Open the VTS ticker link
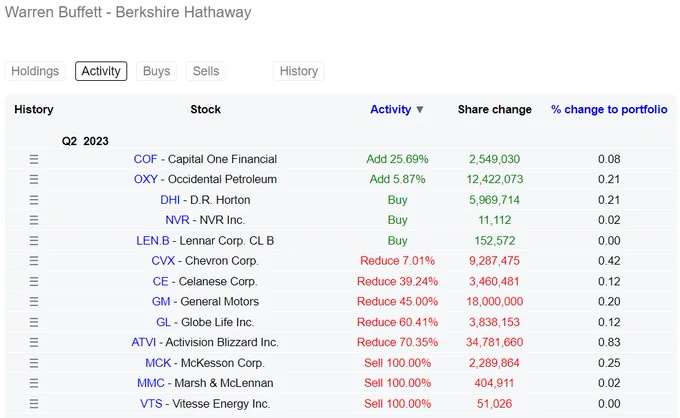Viewport: 680px width, 418px height. click(x=151, y=404)
